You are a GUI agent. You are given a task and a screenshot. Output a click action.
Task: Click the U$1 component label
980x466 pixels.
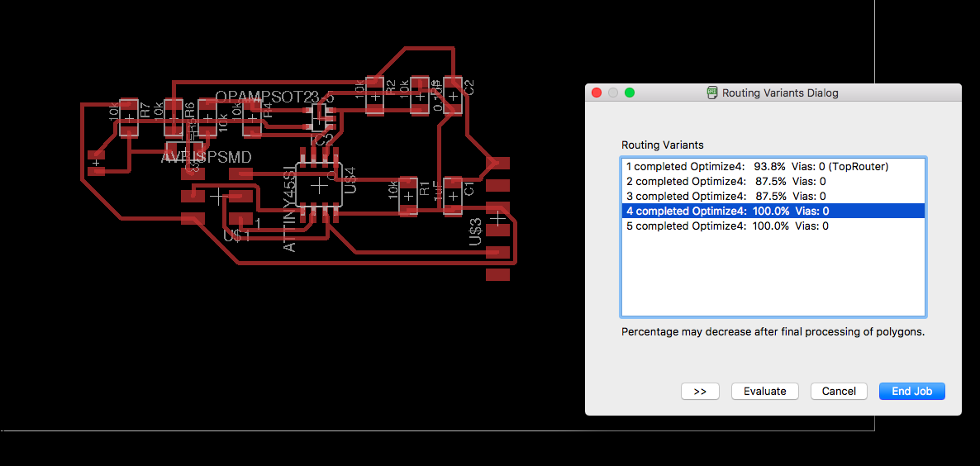(237, 235)
